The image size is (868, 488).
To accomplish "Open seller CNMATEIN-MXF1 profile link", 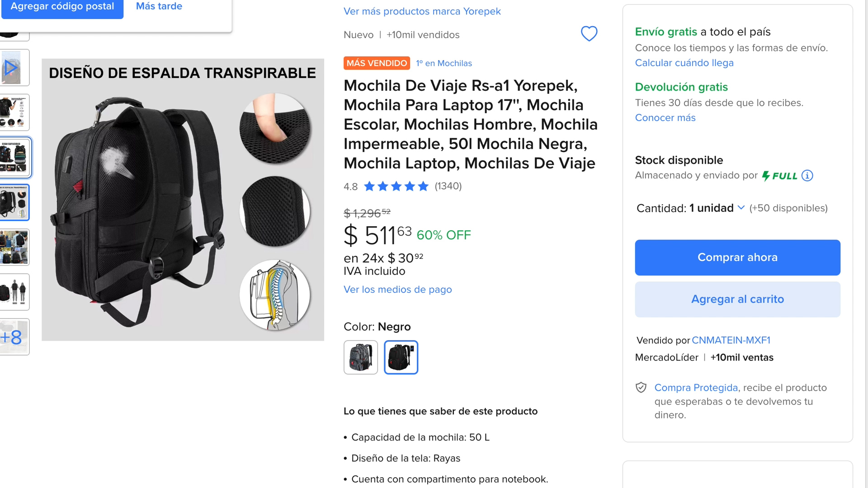I will [x=731, y=340].
